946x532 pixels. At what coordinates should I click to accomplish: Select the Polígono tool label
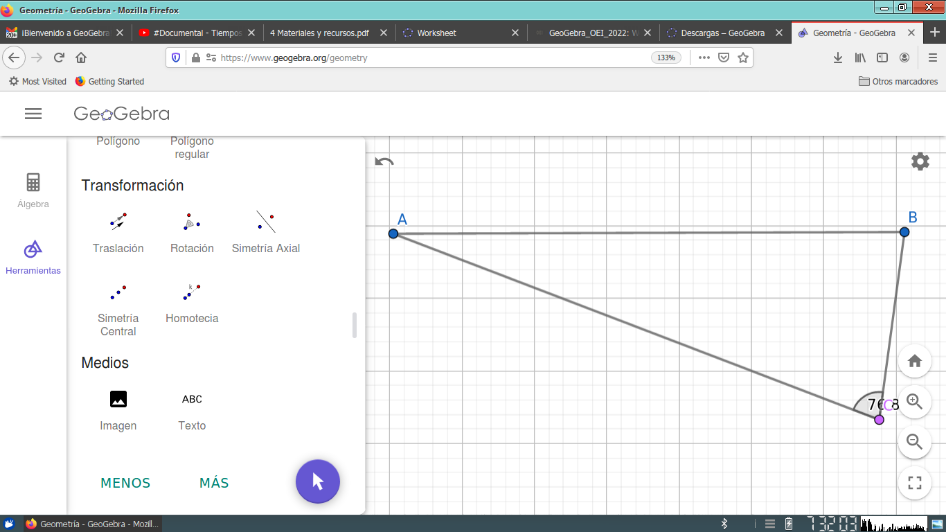(118, 141)
